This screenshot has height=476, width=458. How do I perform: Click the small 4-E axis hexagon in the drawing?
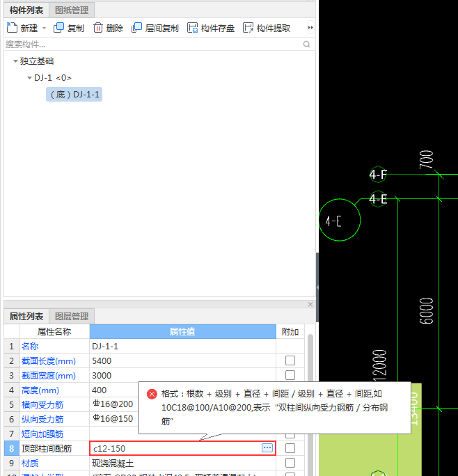click(x=378, y=199)
